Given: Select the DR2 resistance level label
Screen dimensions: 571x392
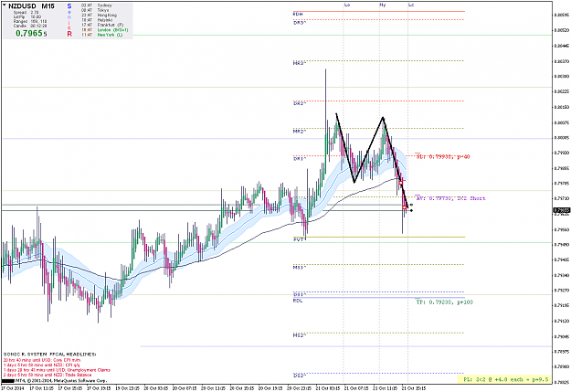Looking at the screenshot, I should click(x=300, y=103).
